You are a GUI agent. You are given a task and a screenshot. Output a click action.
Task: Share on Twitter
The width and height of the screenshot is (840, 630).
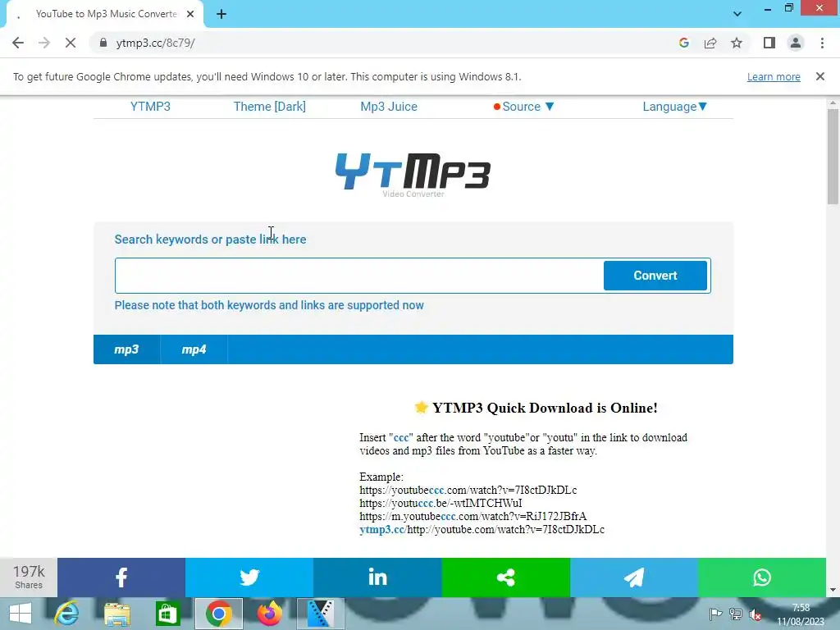point(249,577)
